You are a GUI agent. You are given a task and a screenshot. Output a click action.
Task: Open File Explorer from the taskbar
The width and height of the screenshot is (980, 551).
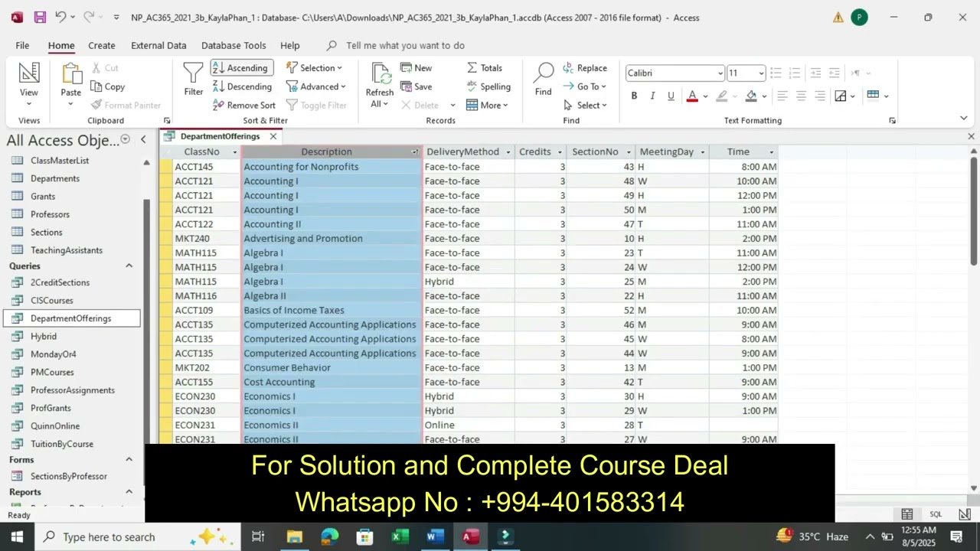(x=295, y=536)
